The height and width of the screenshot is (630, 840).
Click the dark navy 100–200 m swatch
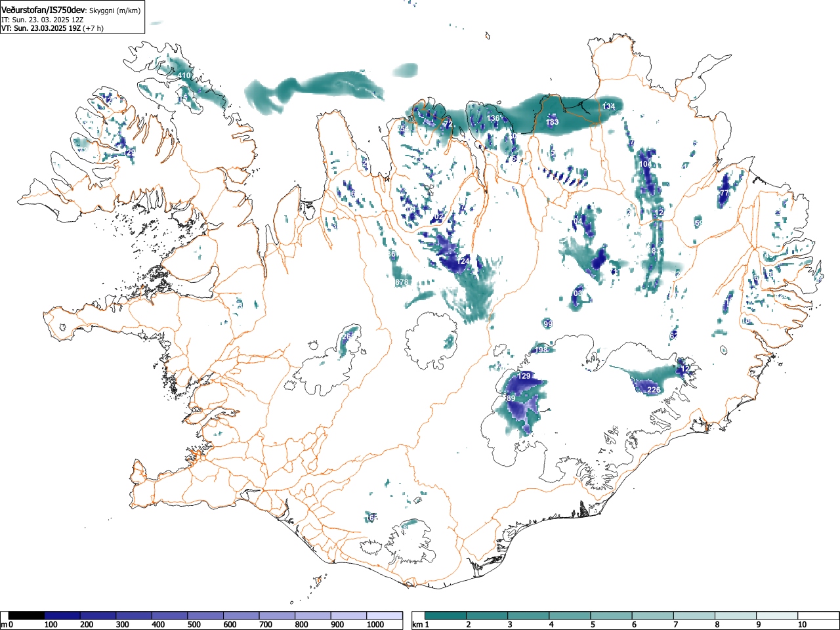pos(62,616)
